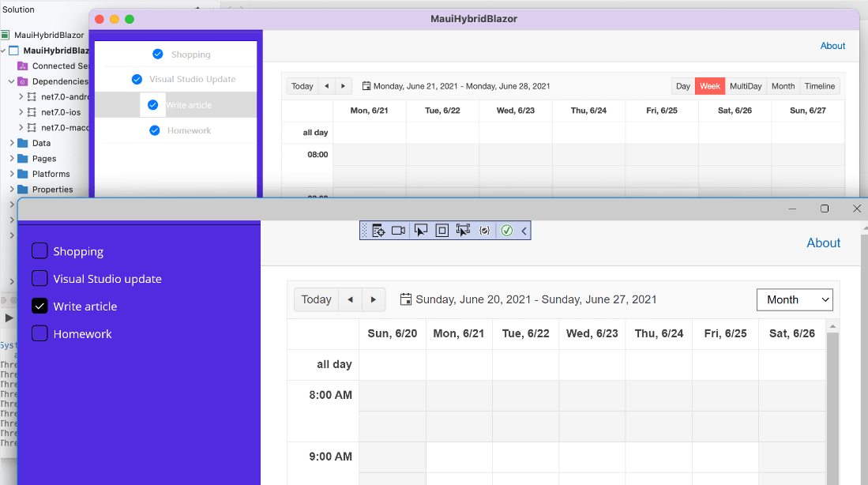Screen dimensions: 868x485
Task: Uncheck the Write article checkbox in front window
Action: [x=39, y=306]
